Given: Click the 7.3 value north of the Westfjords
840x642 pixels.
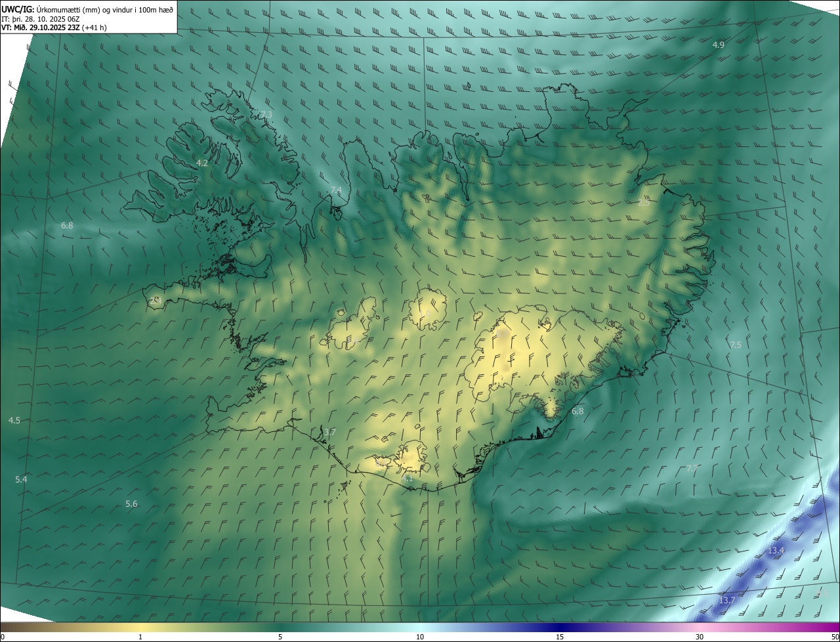Looking at the screenshot, I should coord(266,115).
